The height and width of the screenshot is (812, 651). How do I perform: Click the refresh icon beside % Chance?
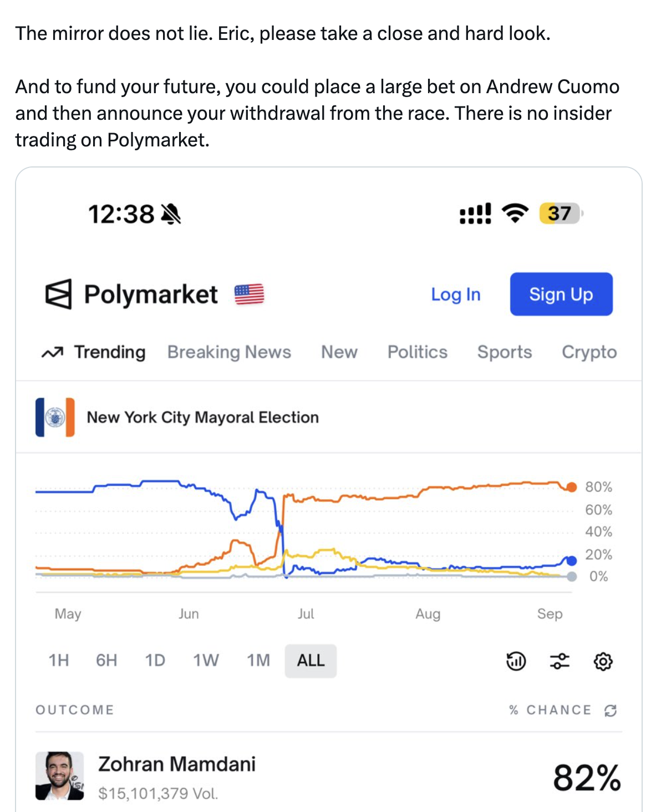coord(611,710)
